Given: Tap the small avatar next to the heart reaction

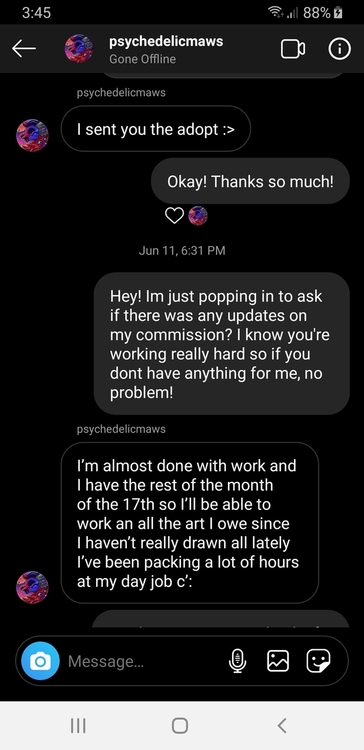Looking at the screenshot, I should coord(198,216).
